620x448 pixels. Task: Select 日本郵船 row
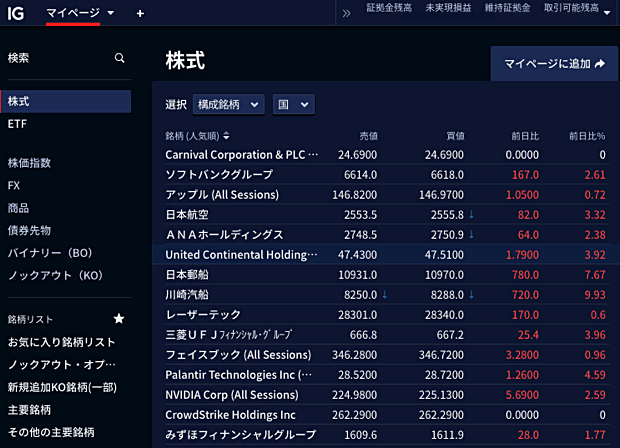pos(386,274)
